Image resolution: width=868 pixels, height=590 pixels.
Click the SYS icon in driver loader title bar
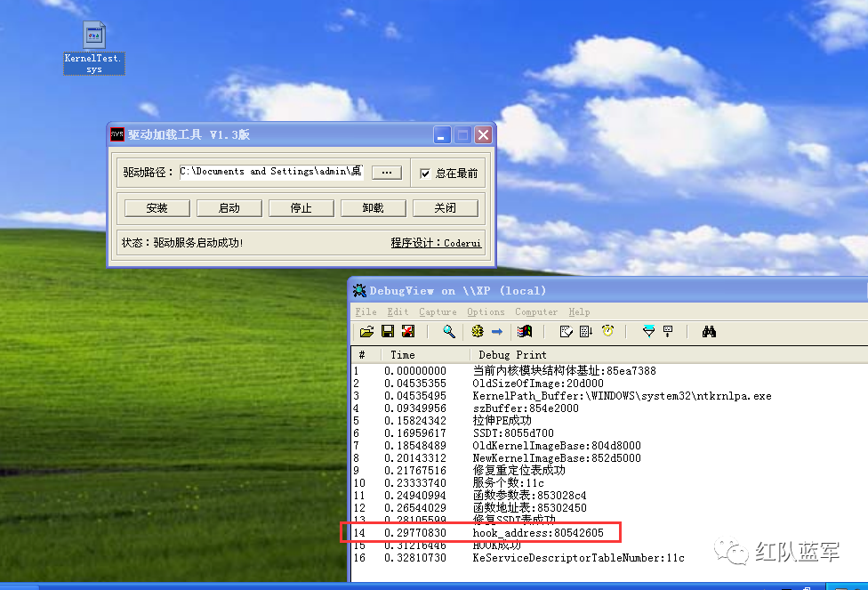[x=117, y=134]
